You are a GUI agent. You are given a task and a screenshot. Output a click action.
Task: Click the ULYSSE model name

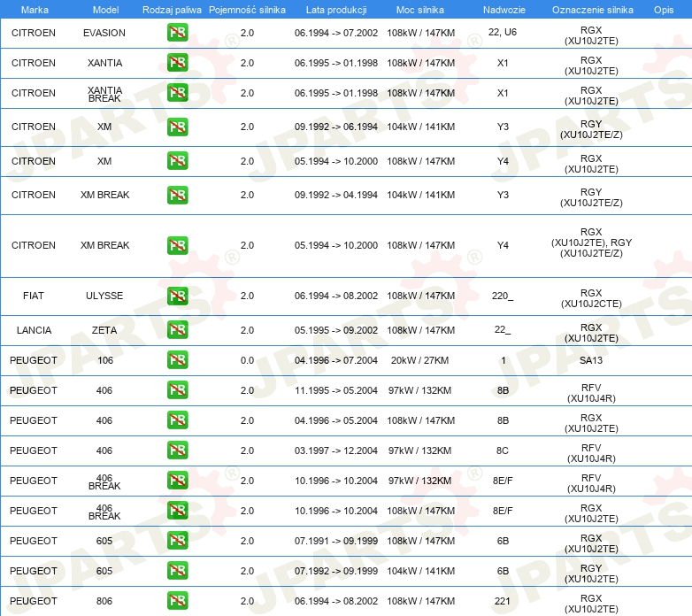coord(104,296)
